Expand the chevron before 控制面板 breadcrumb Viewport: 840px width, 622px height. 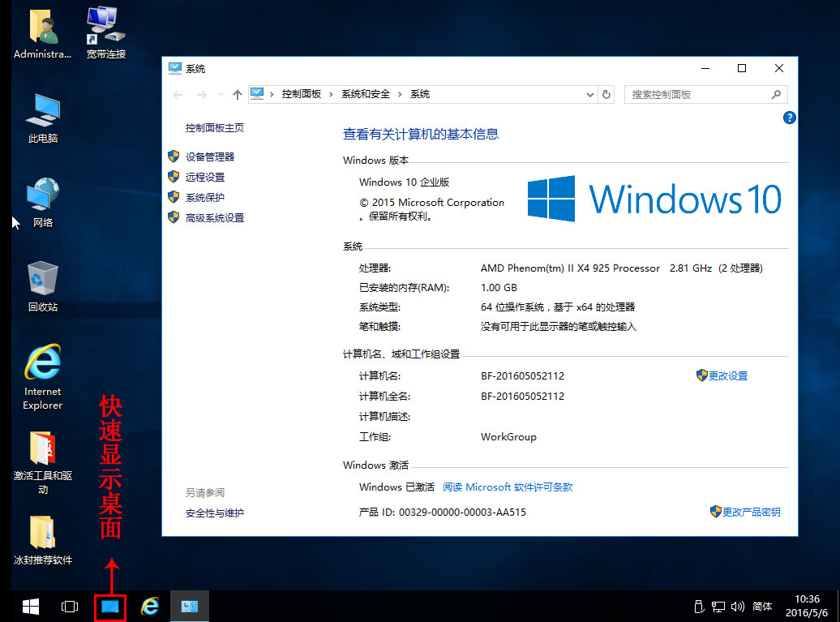tap(272, 94)
